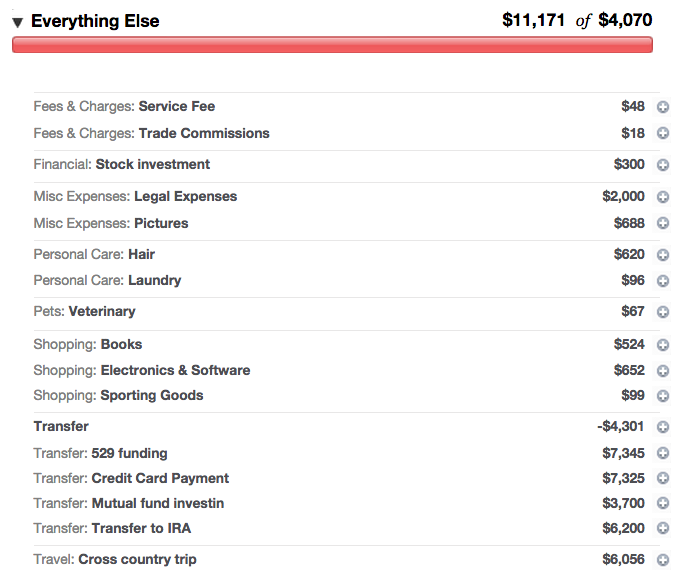Click plus icon on Pictures row
687x585 pixels.
[x=662, y=224]
